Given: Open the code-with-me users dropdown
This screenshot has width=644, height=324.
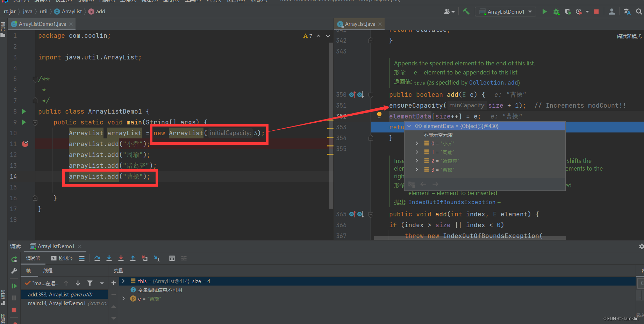Looking at the screenshot, I should point(449,12).
